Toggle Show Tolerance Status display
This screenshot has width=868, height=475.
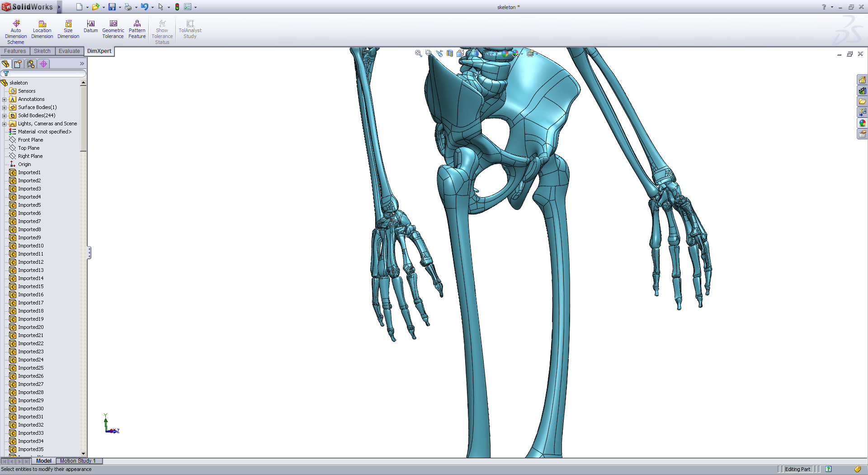(x=162, y=29)
